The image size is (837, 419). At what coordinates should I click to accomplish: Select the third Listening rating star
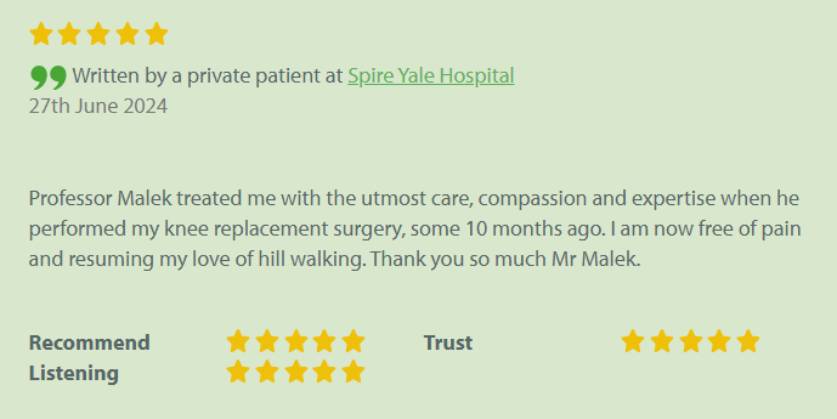pyautogui.click(x=295, y=373)
